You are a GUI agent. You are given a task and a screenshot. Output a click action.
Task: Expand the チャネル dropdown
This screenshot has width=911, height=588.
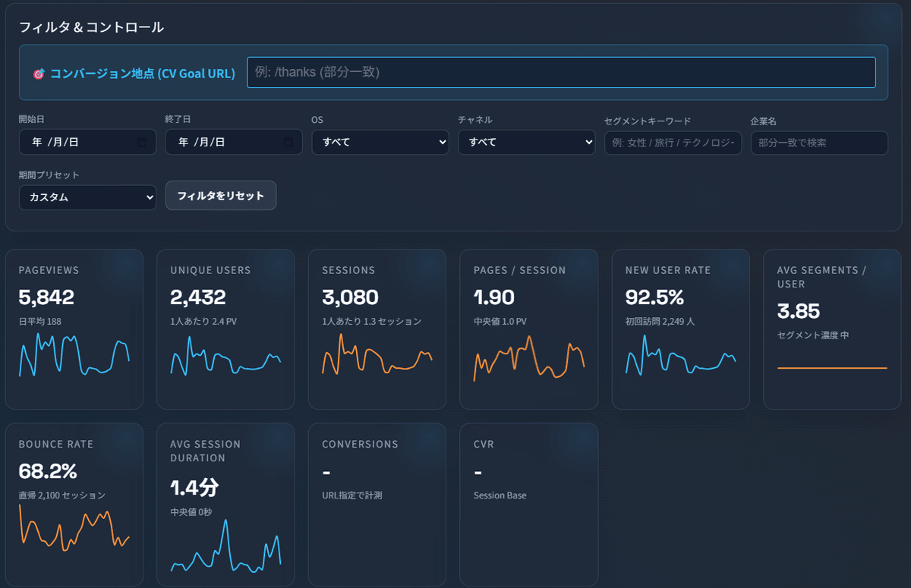526,142
